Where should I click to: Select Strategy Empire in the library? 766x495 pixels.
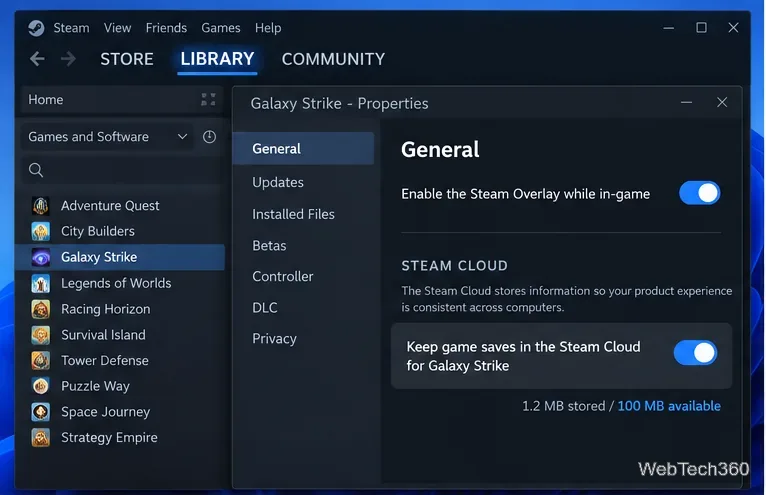click(x=120, y=437)
